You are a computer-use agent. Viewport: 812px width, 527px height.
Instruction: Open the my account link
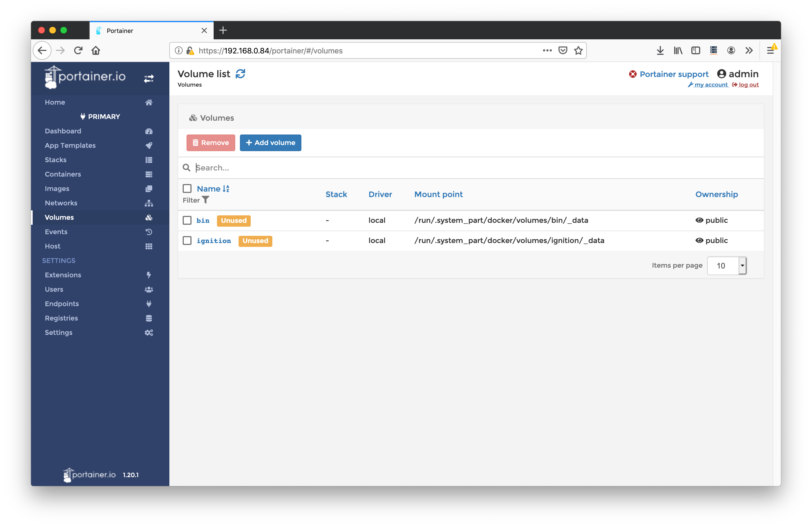pyautogui.click(x=708, y=85)
